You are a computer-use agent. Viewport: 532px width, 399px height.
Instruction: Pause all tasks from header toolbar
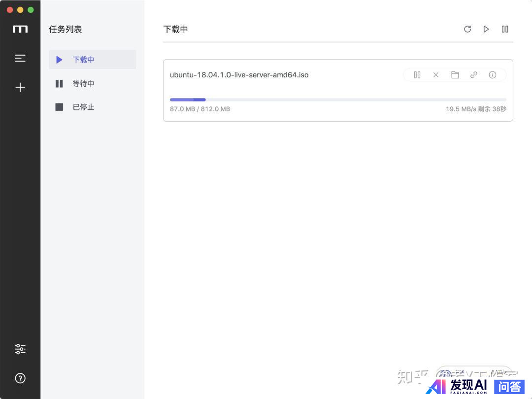click(505, 29)
